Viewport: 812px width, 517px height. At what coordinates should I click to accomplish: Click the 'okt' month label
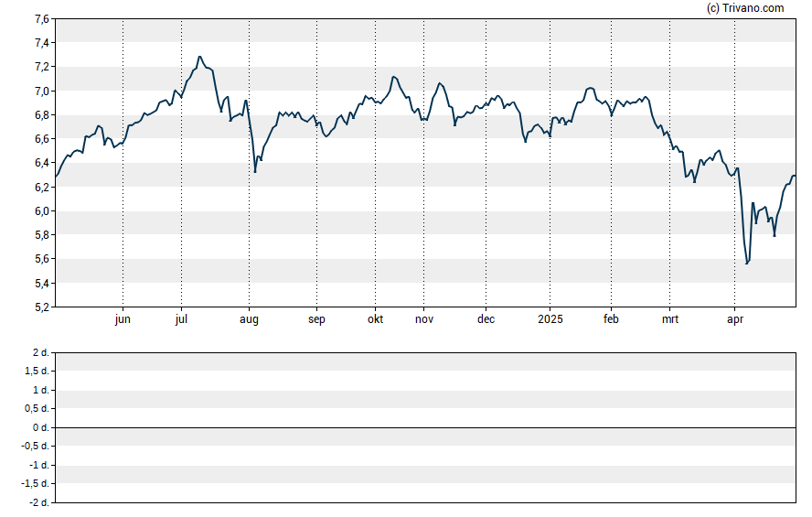[375, 319]
